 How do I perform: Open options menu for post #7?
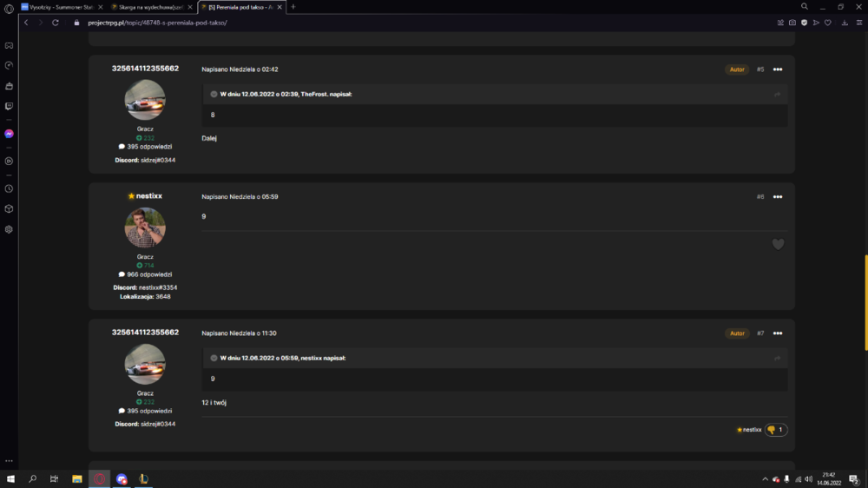(778, 333)
